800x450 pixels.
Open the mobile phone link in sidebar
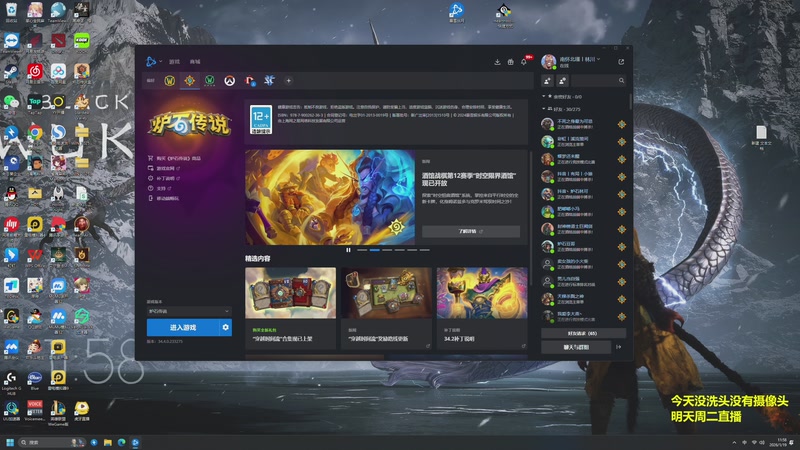[164, 198]
